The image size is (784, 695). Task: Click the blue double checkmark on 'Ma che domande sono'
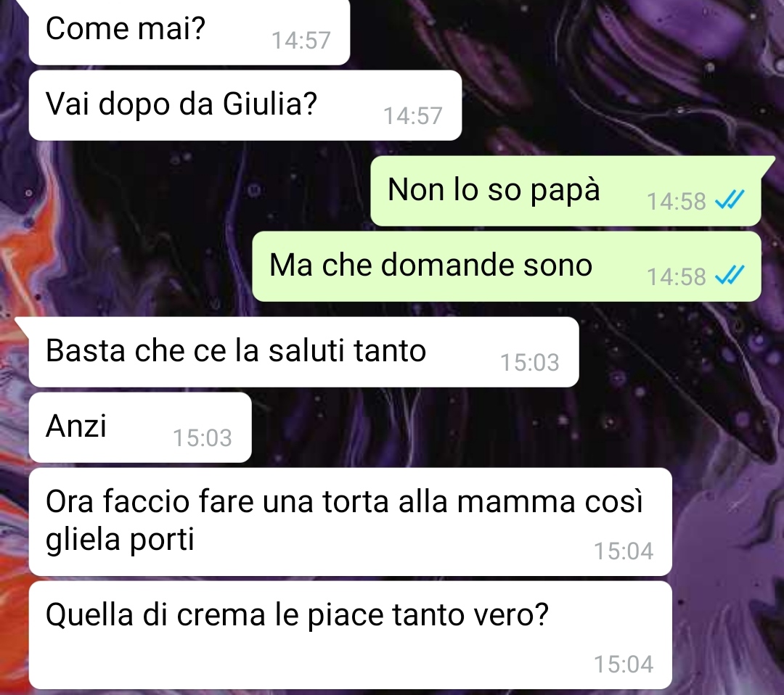click(x=730, y=275)
